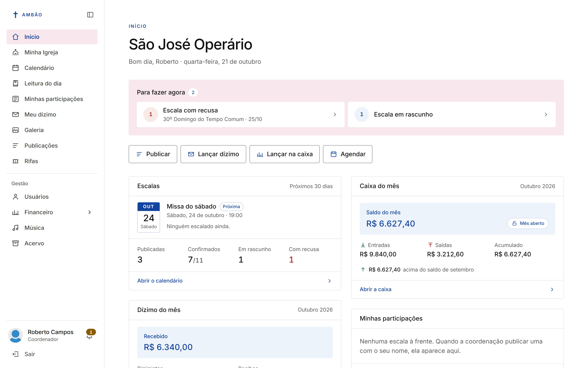Screen dimensions: 588x368
Task: Click the Com recusa count 1
Action: [x=291, y=260]
